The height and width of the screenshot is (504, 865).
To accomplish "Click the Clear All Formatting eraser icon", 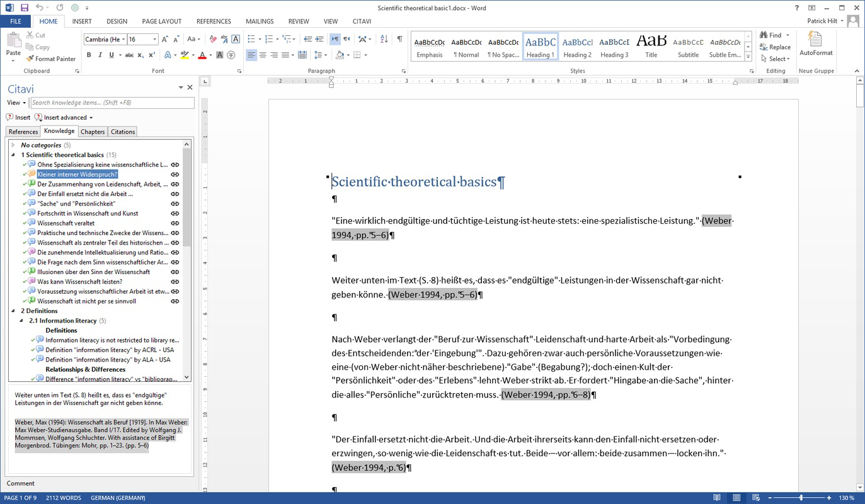I will (x=214, y=39).
